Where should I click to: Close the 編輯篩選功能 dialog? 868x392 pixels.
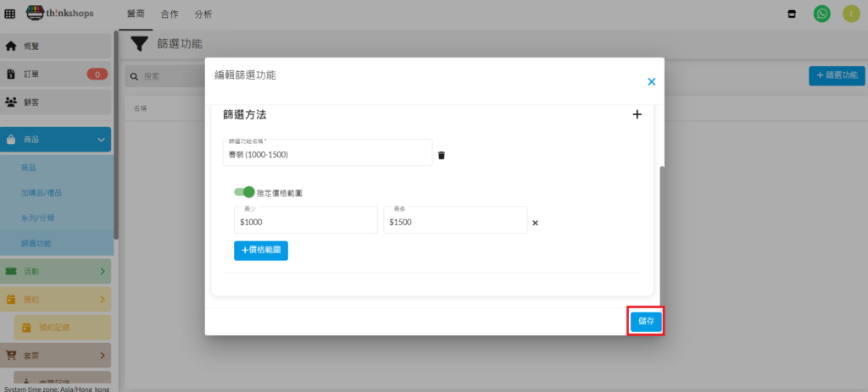pyautogui.click(x=651, y=82)
